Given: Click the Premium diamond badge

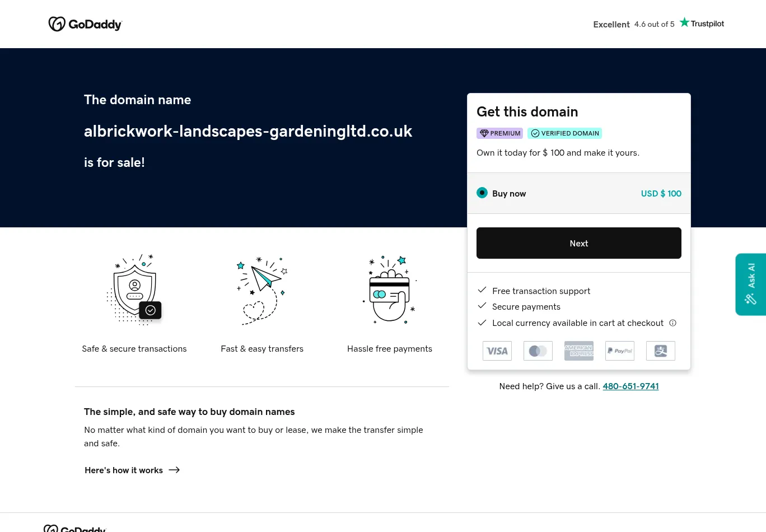Looking at the screenshot, I should tap(499, 133).
